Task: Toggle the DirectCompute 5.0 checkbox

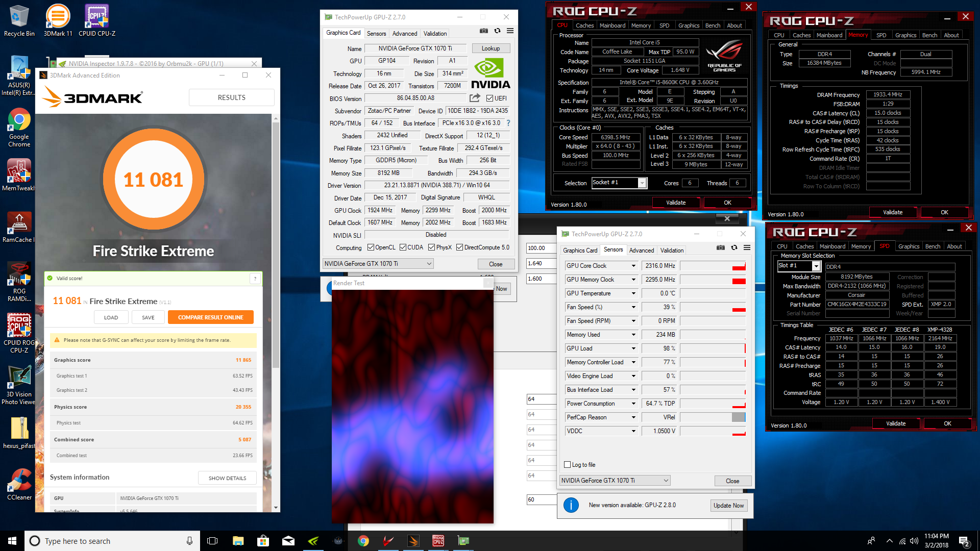Action: pos(459,247)
